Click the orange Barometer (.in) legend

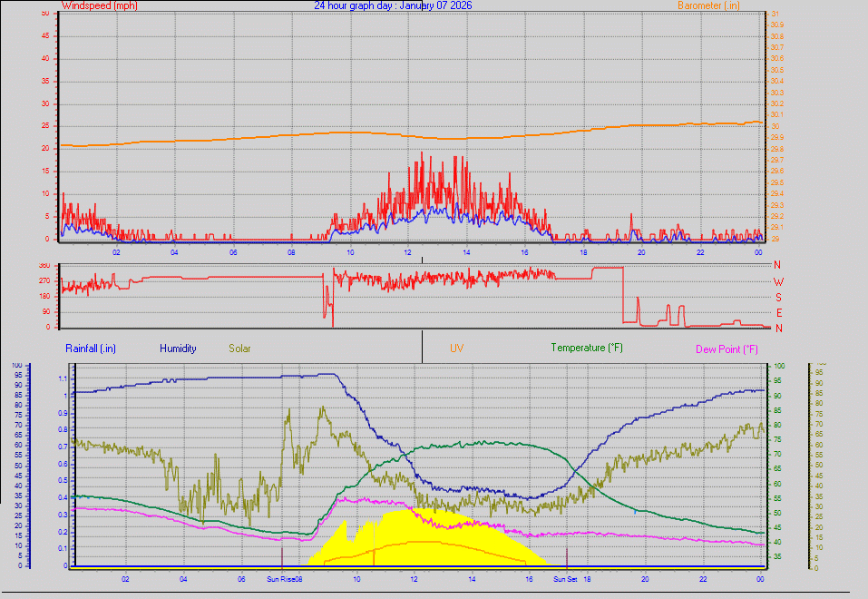tap(710, 5)
